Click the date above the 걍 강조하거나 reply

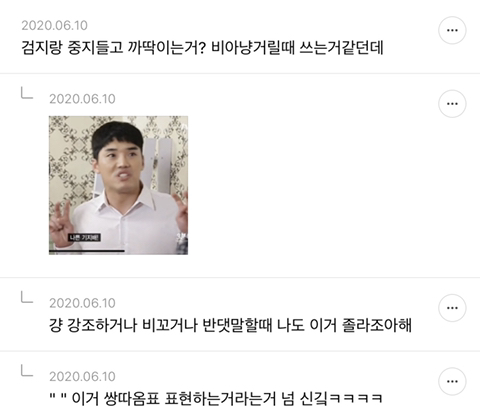click(x=82, y=303)
